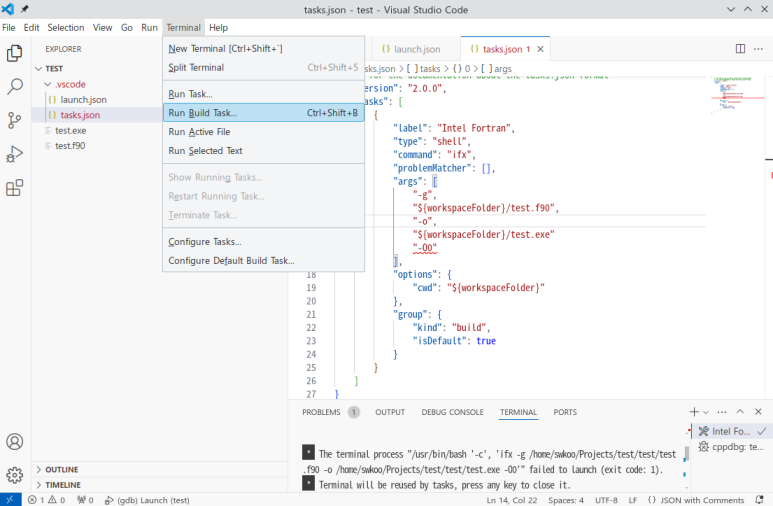
Task: Click the remote window indicator in status bar
Action: click(10, 500)
